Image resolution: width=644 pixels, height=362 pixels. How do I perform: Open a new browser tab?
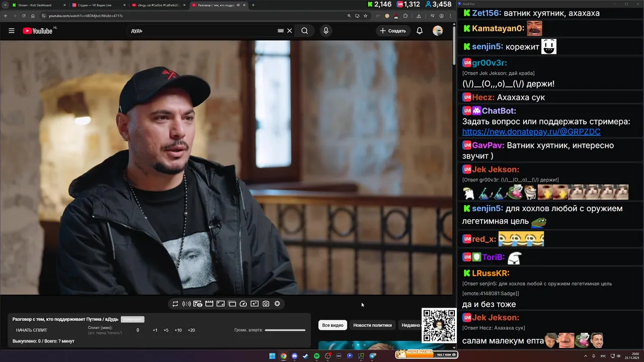click(253, 5)
